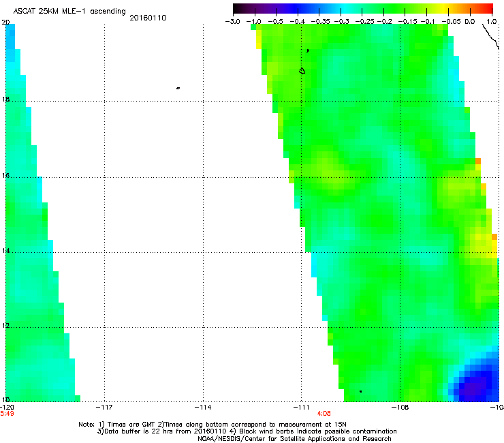Click latitude label 12
This screenshot has height=443, width=504.
coord(5,326)
